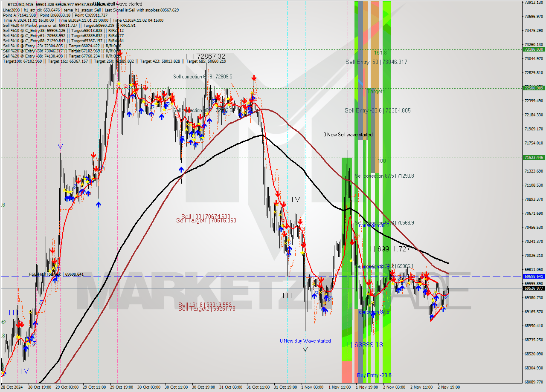This screenshot has height=392, width=546.
Task: Click the '2 Nov 19:00' time label
Action: click(449, 387)
